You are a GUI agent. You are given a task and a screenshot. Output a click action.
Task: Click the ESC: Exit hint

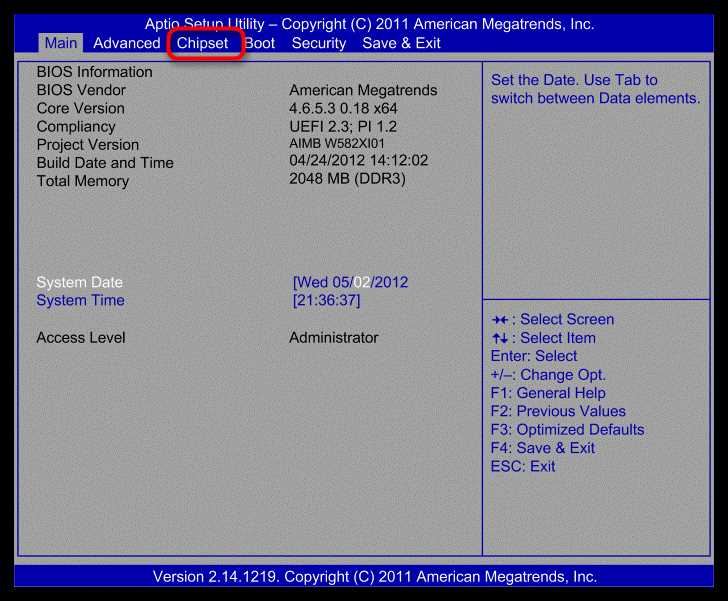tap(523, 466)
